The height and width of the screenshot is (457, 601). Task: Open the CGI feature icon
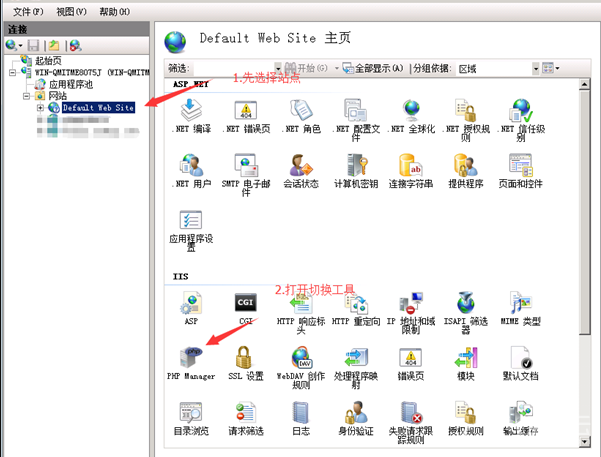tap(245, 303)
